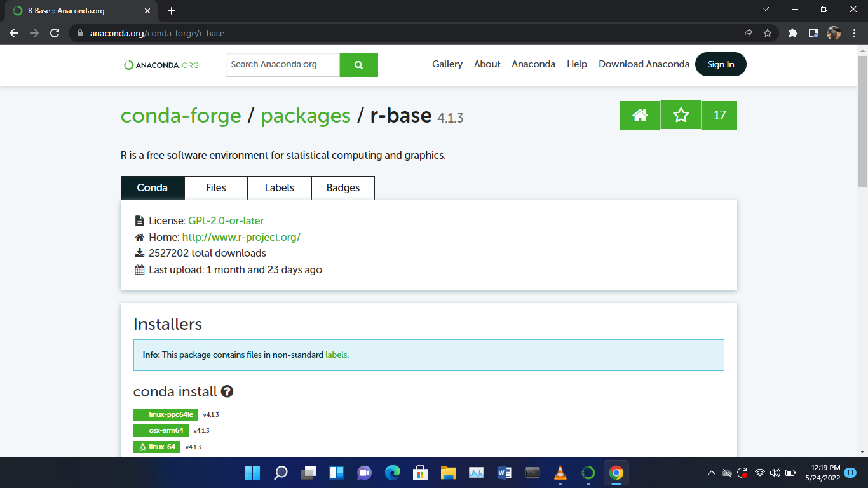Bookmark this tab with star icon

[x=768, y=33]
